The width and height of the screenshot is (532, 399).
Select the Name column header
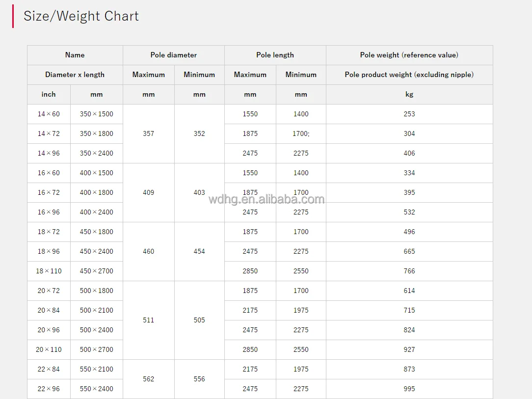75,55
